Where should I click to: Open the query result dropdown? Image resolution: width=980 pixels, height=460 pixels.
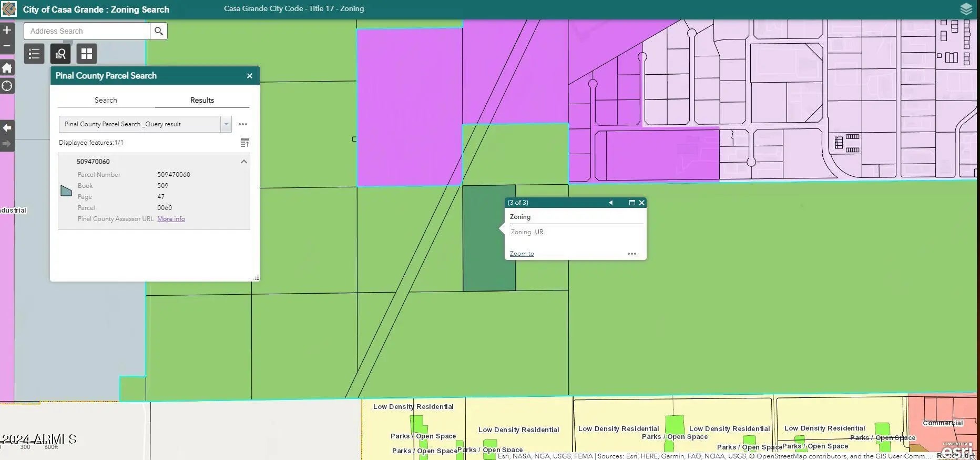pos(226,124)
